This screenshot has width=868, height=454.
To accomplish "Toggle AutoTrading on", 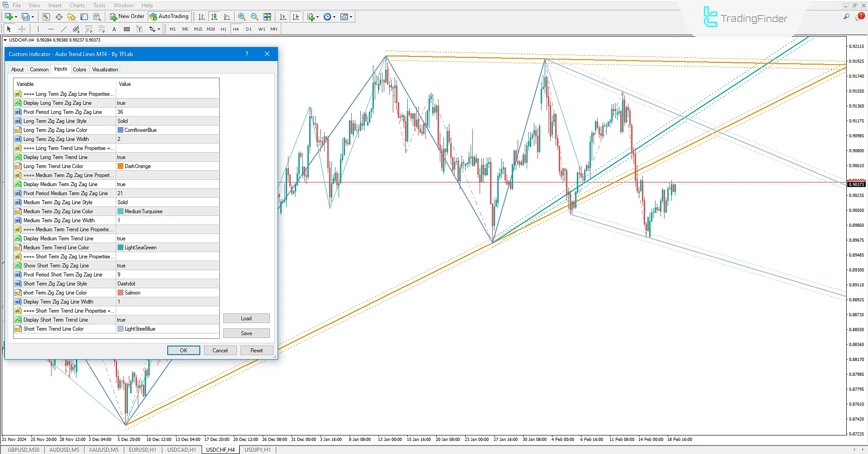I will [170, 16].
